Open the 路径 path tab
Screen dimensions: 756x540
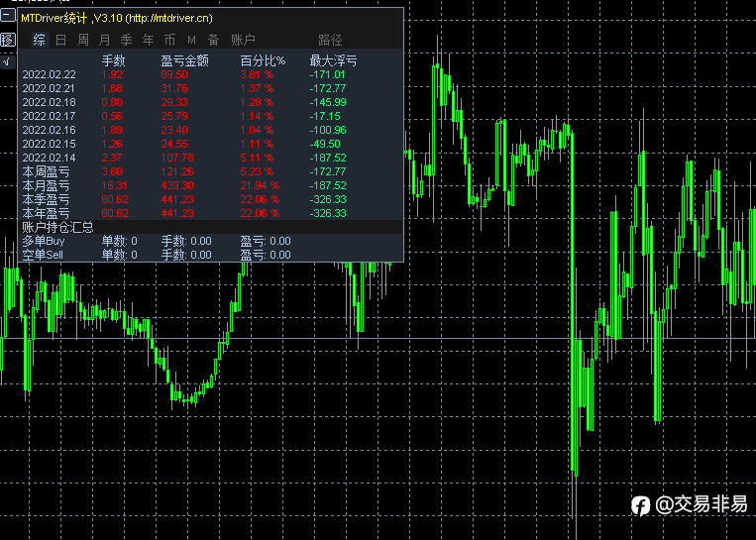coord(330,40)
